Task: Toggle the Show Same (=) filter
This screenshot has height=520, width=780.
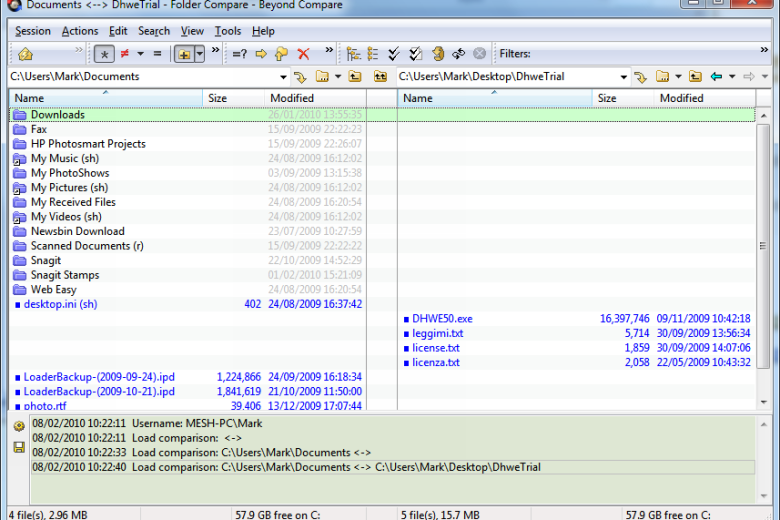Action: coord(157,54)
